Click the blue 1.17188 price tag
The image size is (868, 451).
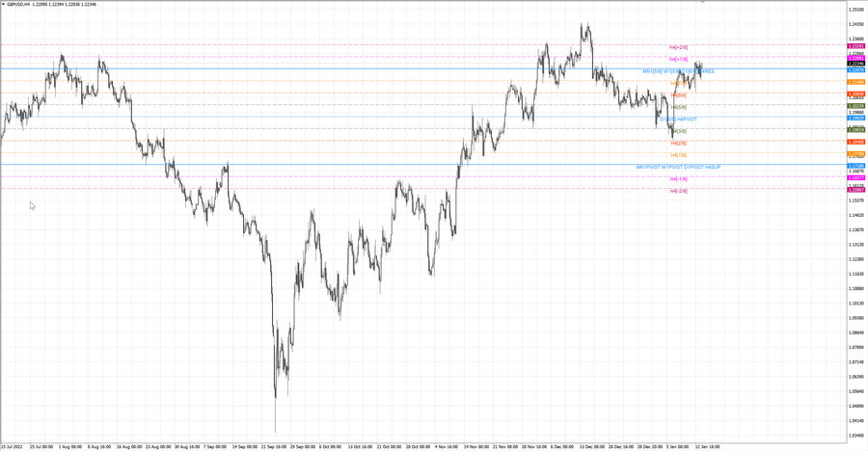(856, 166)
